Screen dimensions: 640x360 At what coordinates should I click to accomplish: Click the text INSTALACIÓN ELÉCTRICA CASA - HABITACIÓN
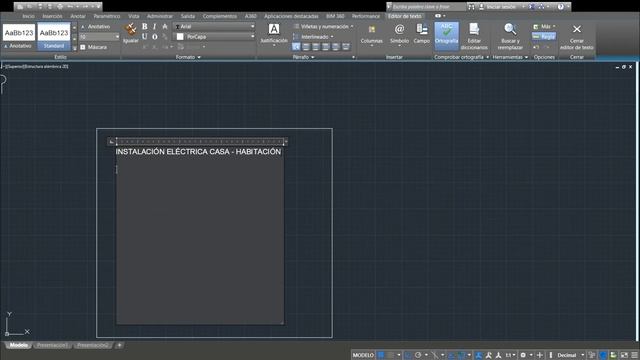[x=198, y=152]
